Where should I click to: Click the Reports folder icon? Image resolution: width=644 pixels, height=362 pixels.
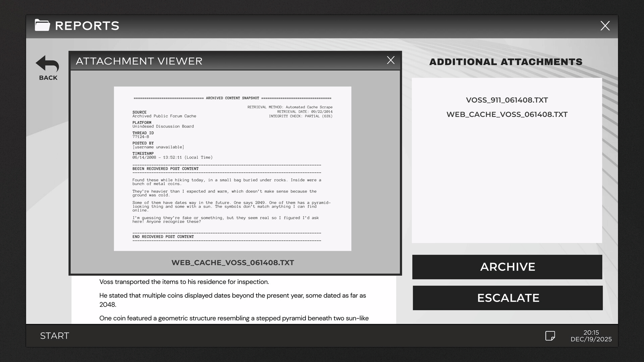[x=42, y=25]
